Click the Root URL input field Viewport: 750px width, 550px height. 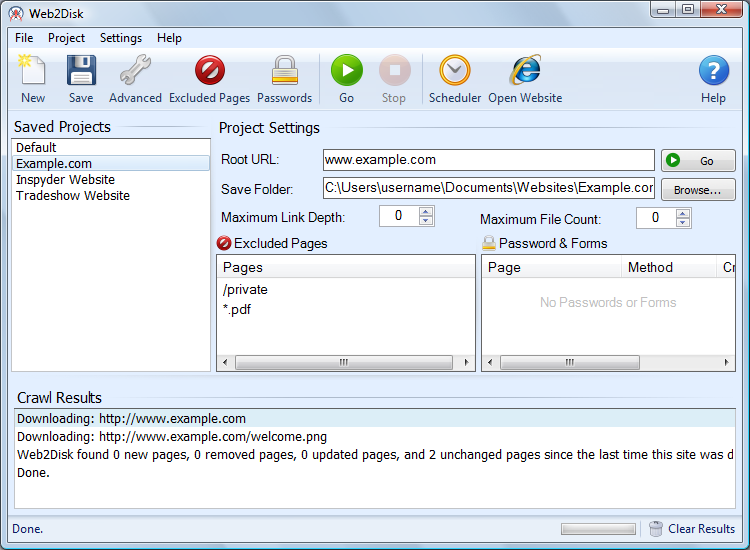point(488,160)
